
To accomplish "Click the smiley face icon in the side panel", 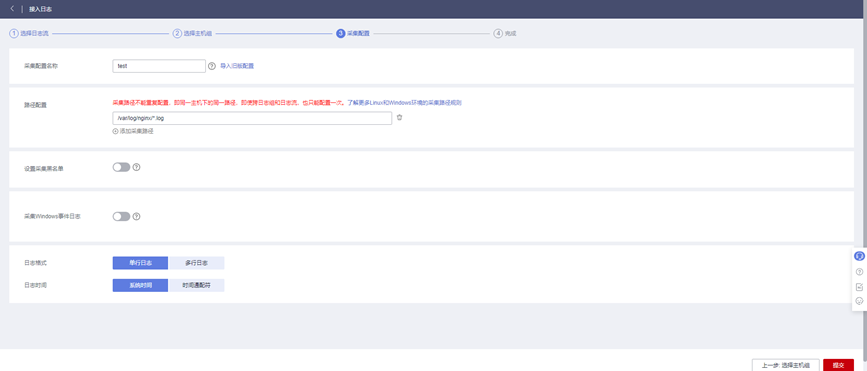I will (859, 301).
